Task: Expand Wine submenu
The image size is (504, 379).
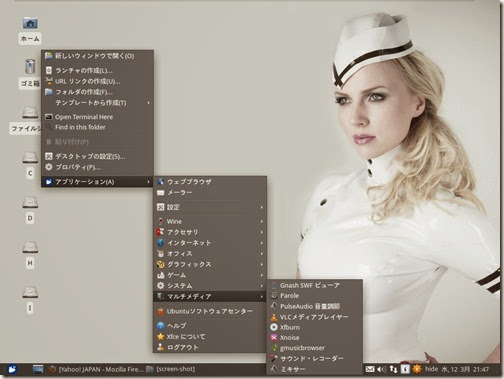Action: 210,221
